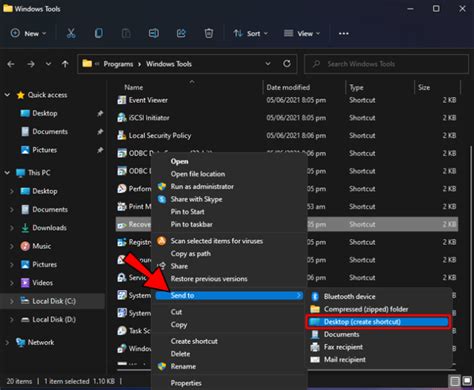The image size is (474, 390).
Task: Open the View dropdown menu
Action: (302, 33)
